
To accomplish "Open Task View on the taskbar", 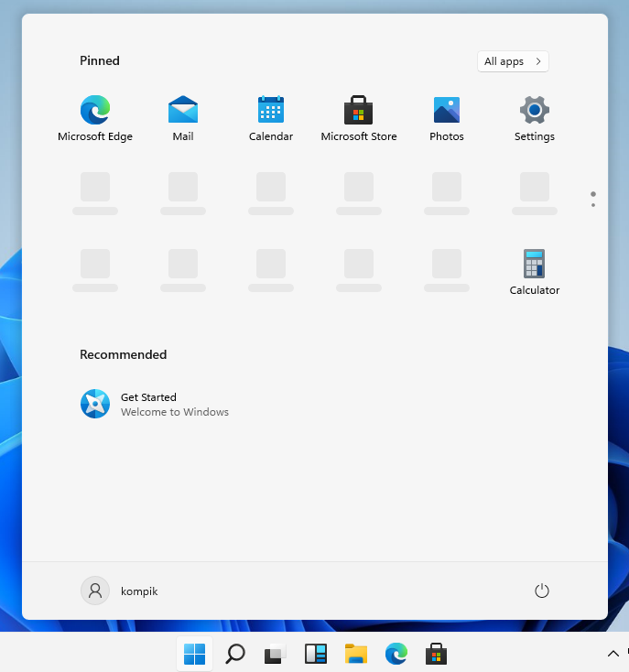I will coord(275,654).
